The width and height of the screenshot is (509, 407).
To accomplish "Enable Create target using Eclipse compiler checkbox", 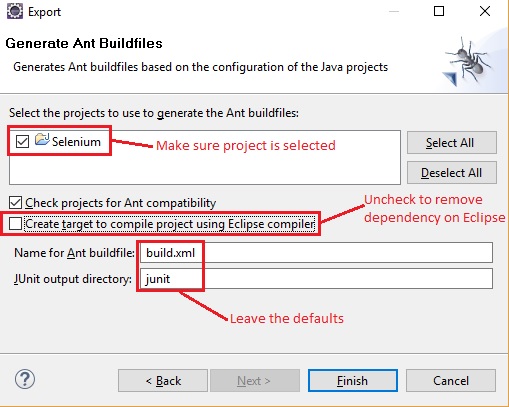I will coord(15,224).
